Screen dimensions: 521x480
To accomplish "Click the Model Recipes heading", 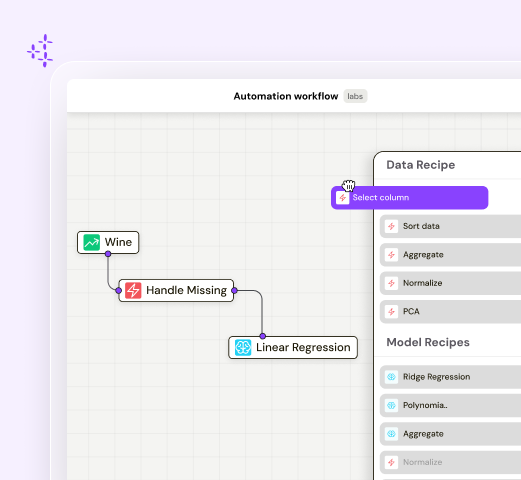I will tap(428, 342).
